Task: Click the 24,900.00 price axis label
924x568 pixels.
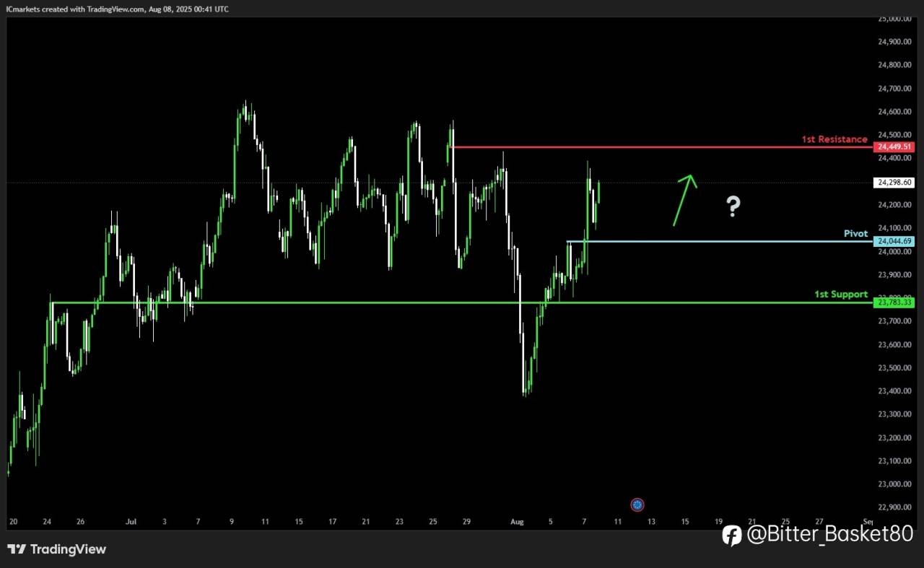Action: [894, 42]
